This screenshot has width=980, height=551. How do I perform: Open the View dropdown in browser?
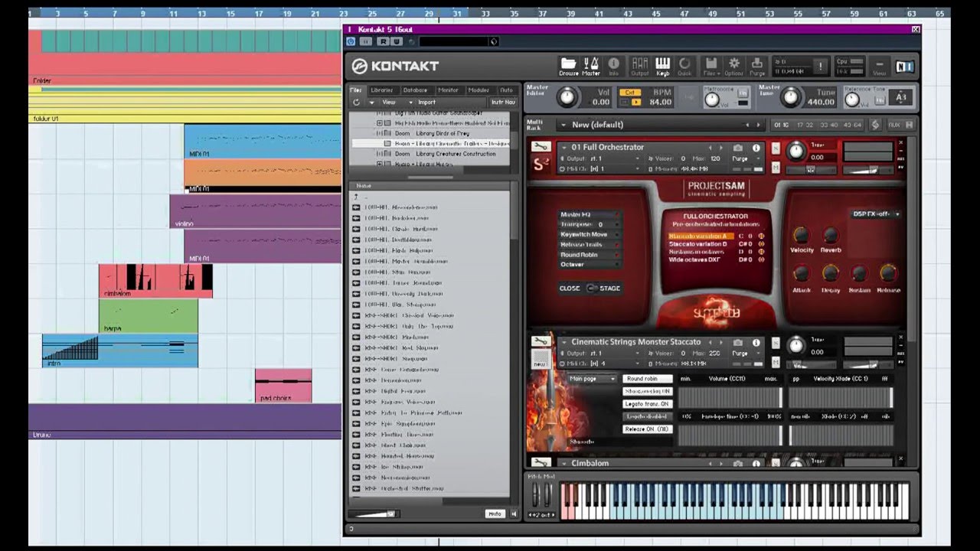(x=390, y=103)
